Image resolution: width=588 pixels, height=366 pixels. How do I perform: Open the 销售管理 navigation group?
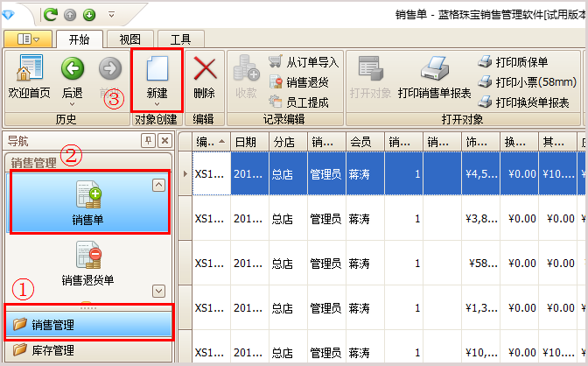pos(89,324)
